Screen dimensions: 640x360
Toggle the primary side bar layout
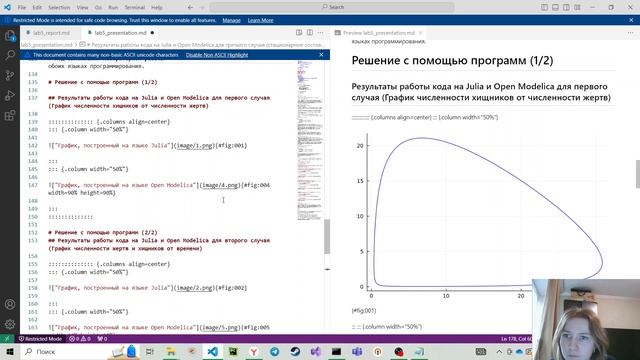[544, 7]
